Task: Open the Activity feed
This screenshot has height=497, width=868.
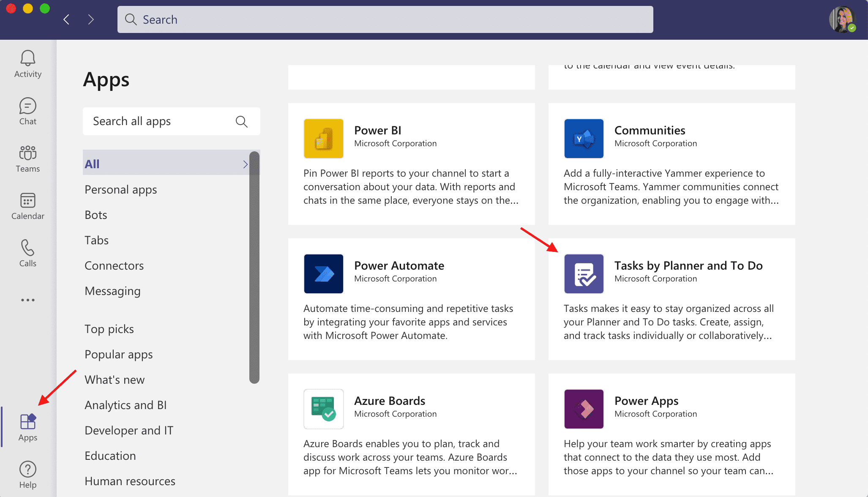Action: click(27, 63)
